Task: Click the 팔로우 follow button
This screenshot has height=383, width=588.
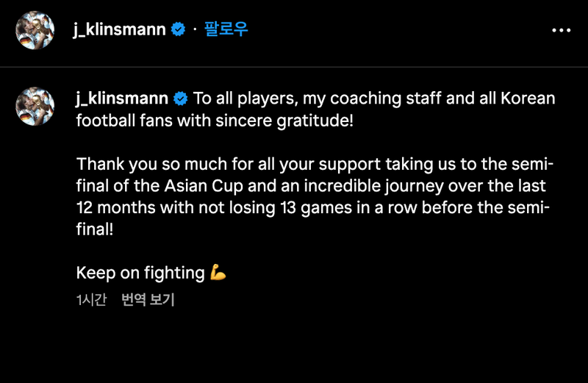Action: coord(226,29)
